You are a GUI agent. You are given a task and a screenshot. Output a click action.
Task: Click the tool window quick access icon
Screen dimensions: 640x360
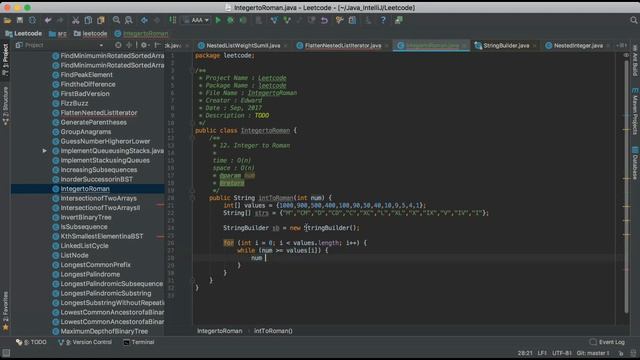coord(6,353)
